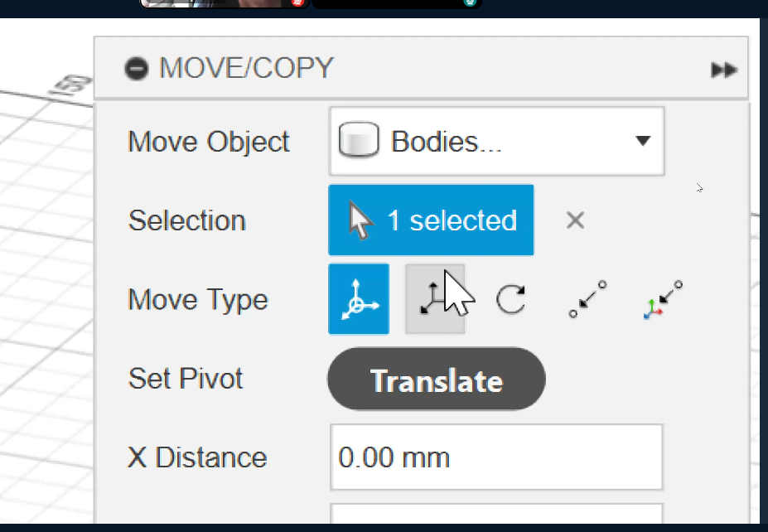Select the Translate move type icon
Screen dimensions: 768x532
click(434, 299)
